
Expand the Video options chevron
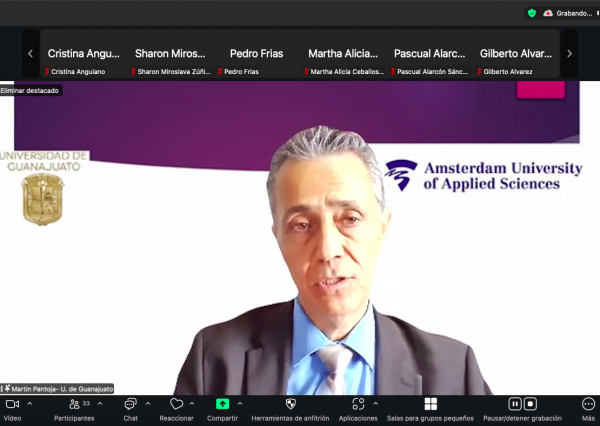(x=29, y=404)
